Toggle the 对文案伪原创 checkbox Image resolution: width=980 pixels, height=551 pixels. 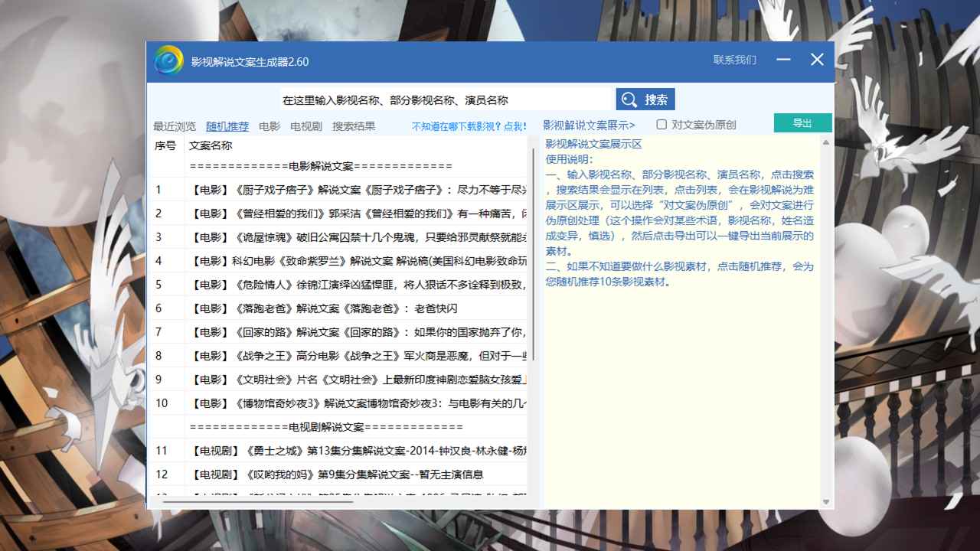661,124
